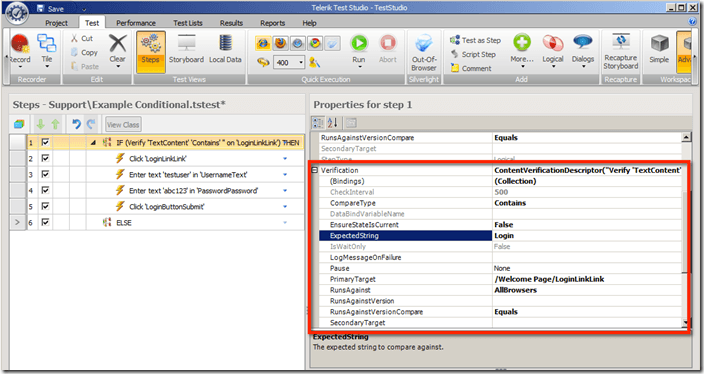
Task: Click the layered cards icon in Steps toolbar
Action: 19,124
